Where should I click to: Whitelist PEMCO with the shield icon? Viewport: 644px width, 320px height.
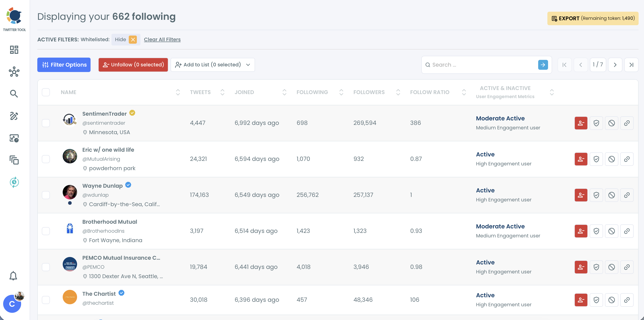pyautogui.click(x=596, y=267)
